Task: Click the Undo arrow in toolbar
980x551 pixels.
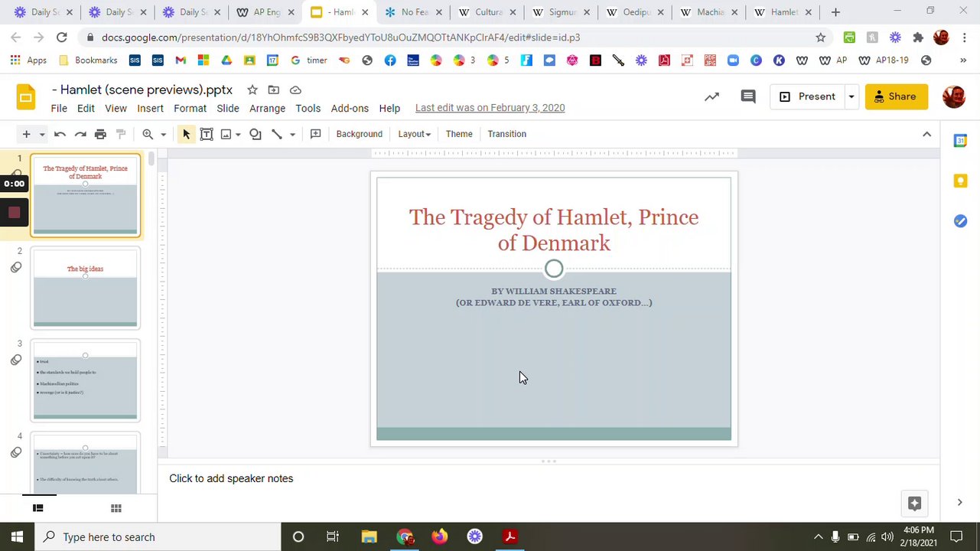Action: tap(60, 134)
